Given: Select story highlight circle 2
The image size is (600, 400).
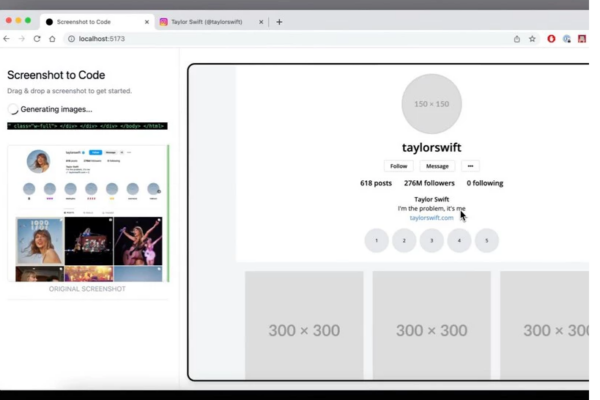Looking at the screenshot, I should coord(404,240).
